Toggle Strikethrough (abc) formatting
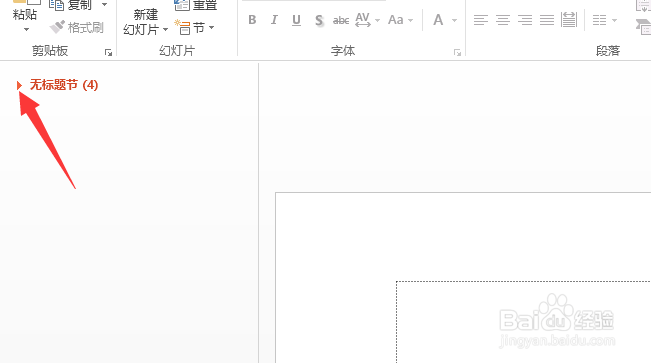 click(x=341, y=20)
